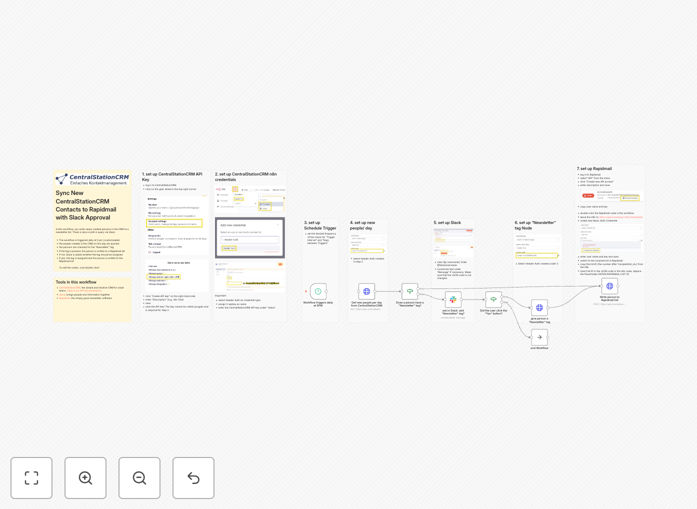Image resolution: width=697 pixels, height=509 pixels.
Task: Select the 'Write person to Rapidmail list' node
Action: point(609,286)
